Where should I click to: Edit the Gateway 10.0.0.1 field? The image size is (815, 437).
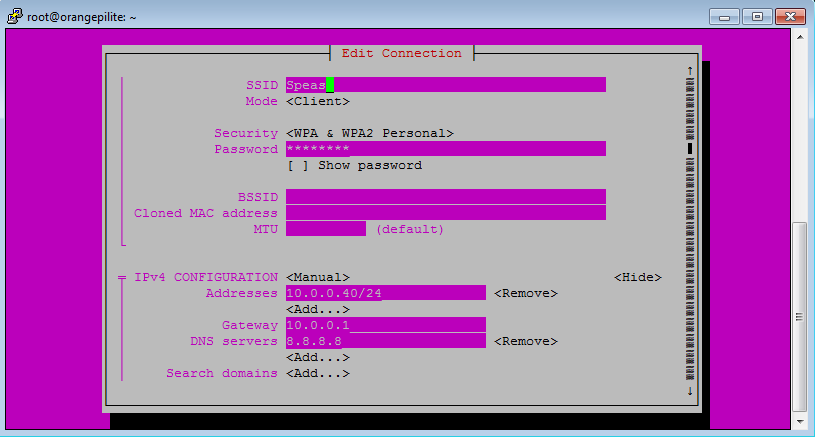point(386,325)
